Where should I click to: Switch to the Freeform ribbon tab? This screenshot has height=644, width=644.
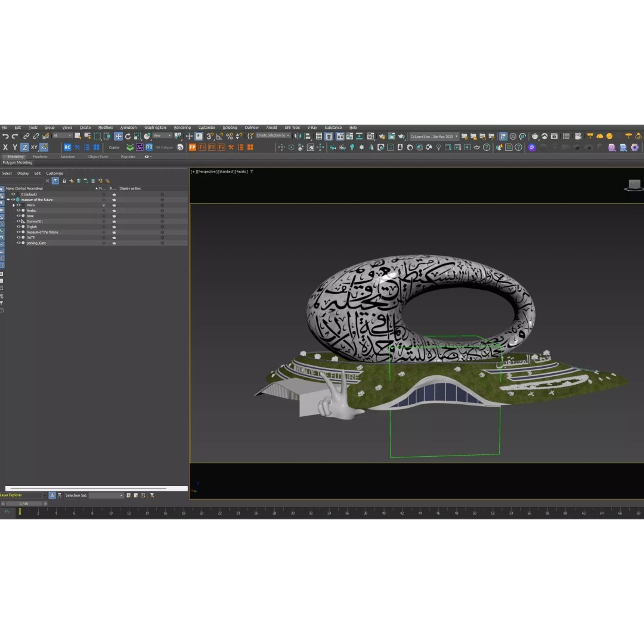[x=41, y=156]
